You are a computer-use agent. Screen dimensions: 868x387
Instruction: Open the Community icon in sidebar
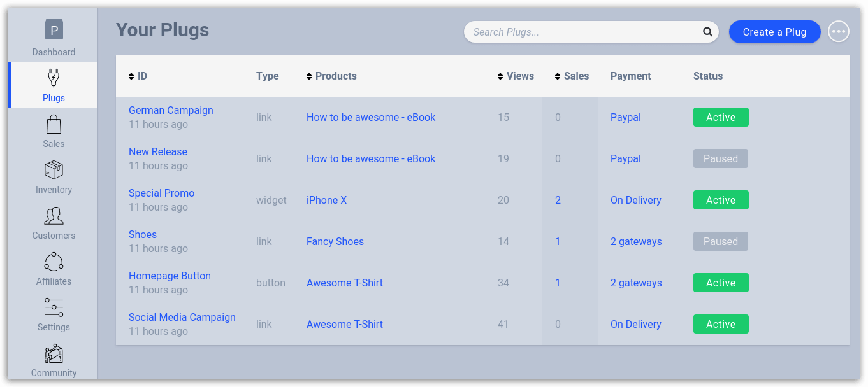point(54,353)
